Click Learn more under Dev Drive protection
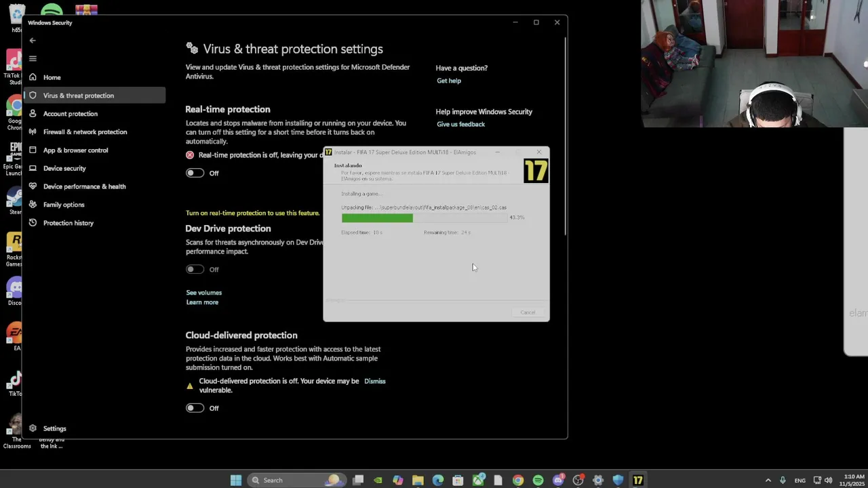 point(202,302)
